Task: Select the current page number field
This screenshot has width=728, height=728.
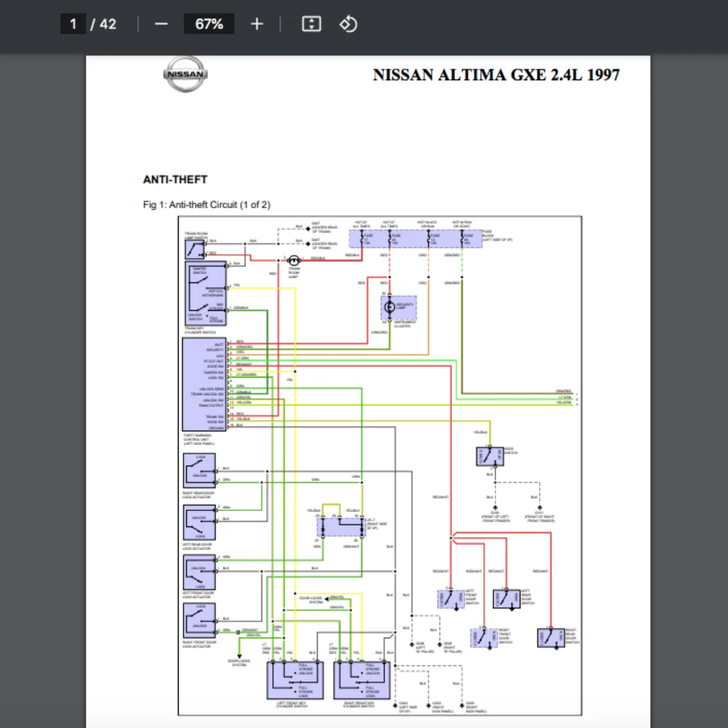Action: [x=73, y=24]
